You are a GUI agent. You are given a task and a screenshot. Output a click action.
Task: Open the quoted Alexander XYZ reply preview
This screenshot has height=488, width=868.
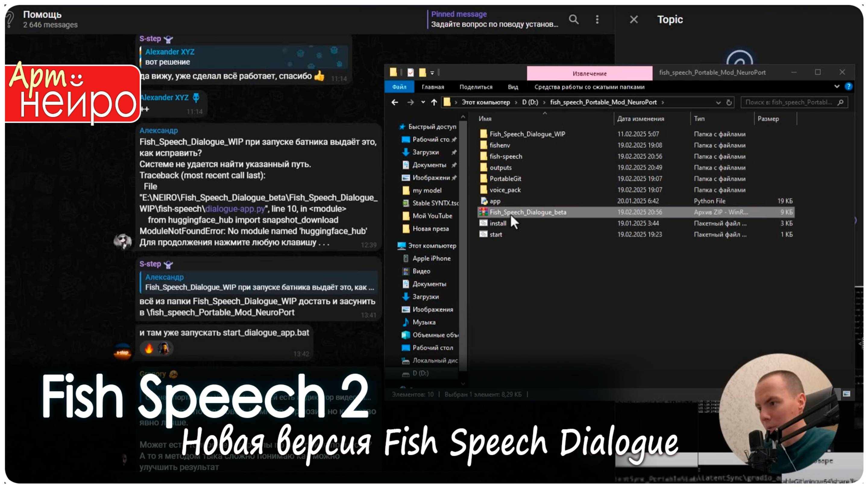point(244,57)
